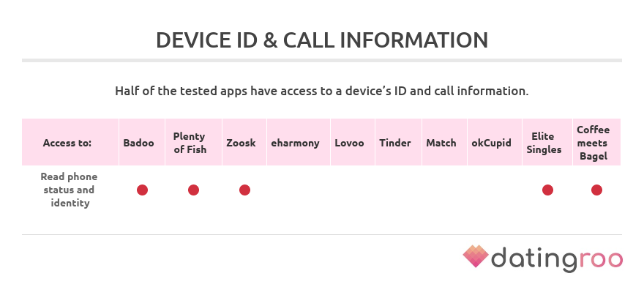644x287 pixels.
Task: Select the eharmony column header
Action: (x=299, y=142)
